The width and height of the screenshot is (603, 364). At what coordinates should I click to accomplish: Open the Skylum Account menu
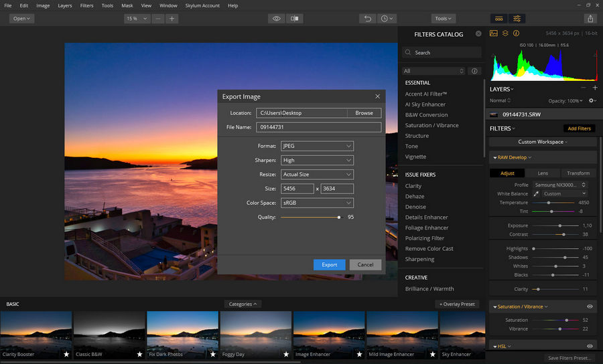(202, 5)
